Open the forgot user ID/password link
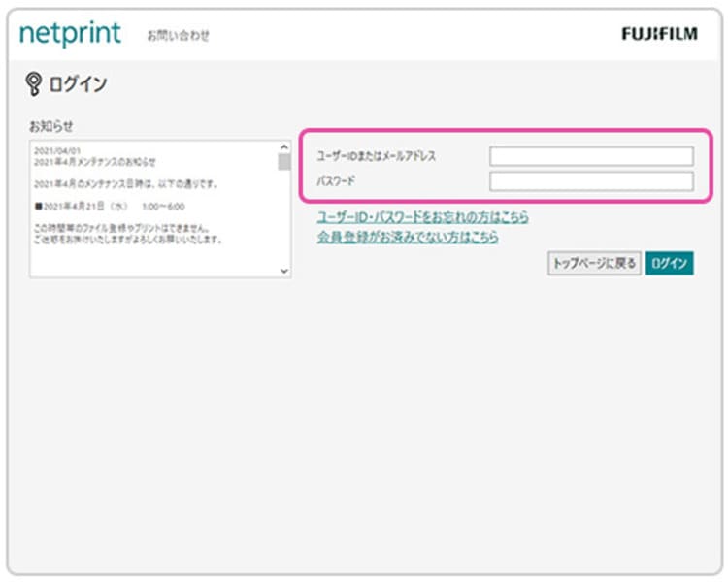 click(422, 216)
